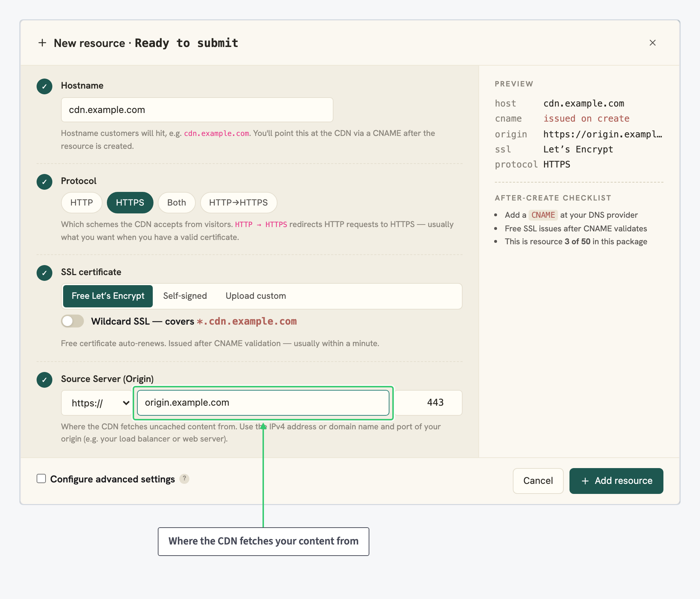
Task: Click the preview host value cdn.example.com
Action: tap(584, 104)
